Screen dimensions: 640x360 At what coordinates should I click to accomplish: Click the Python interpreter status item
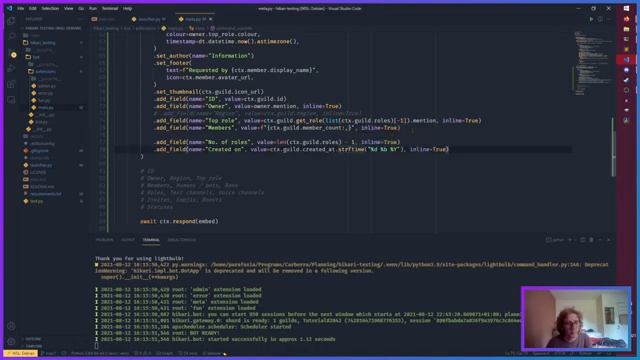(x=100, y=353)
